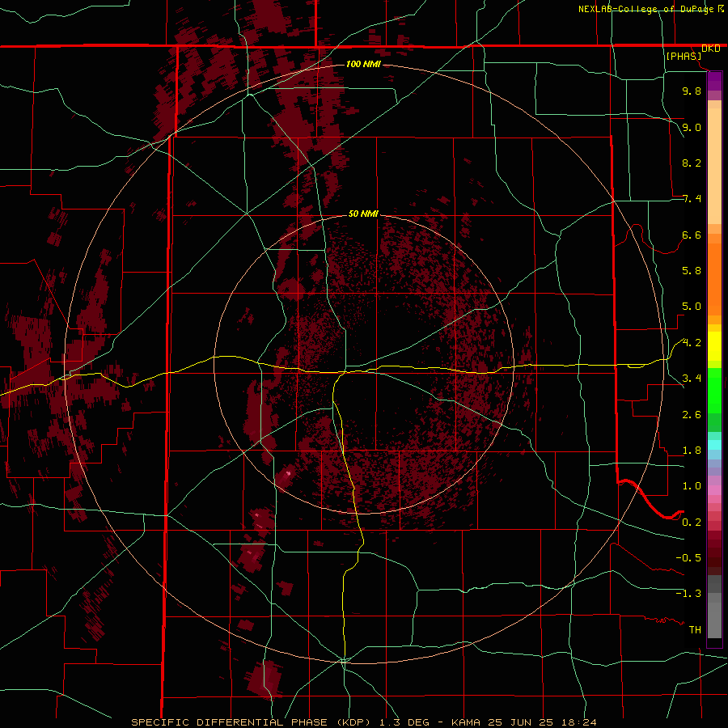
Task: Click the 3.4 legend value
Action: [692, 379]
